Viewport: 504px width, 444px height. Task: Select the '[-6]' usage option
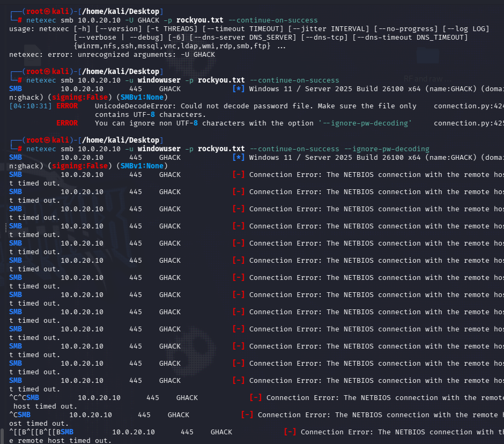[x=176, y=38]
